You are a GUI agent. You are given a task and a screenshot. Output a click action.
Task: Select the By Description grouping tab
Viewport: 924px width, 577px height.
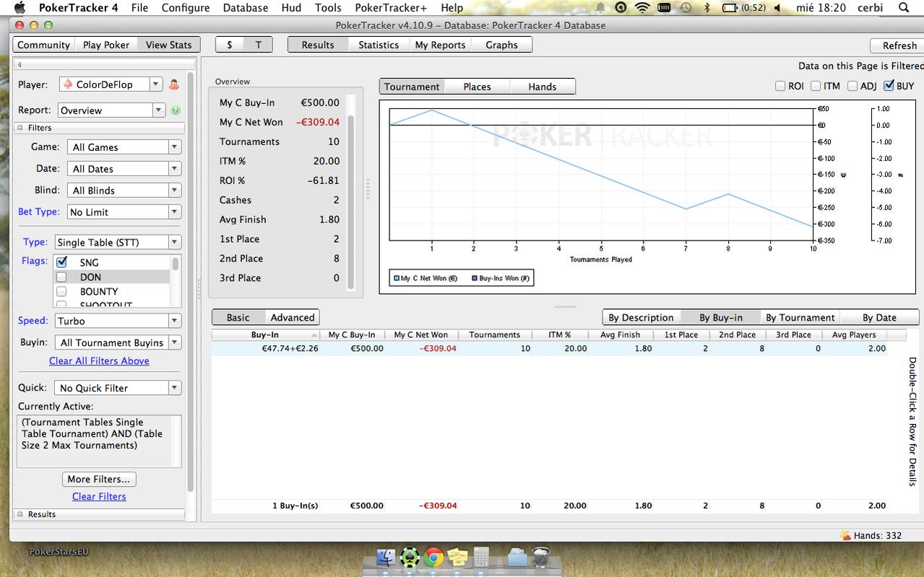click(641, 318)
